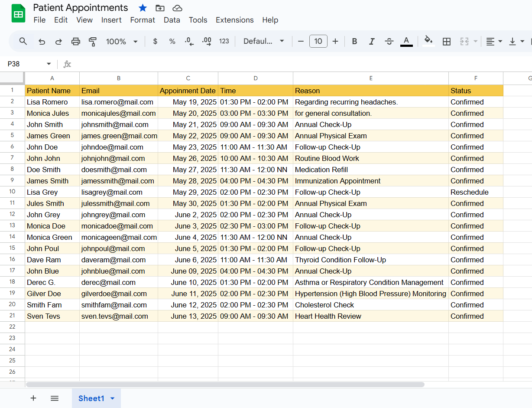Viewport: 532px width, 408px height.
Task: Open the fill color picker
Action: point(428,41)
